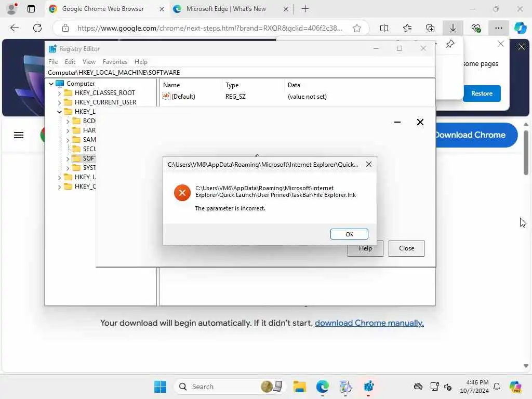
Task: Close the Google Chrome Web Browser tab
Action: click(x=162, y=9)
